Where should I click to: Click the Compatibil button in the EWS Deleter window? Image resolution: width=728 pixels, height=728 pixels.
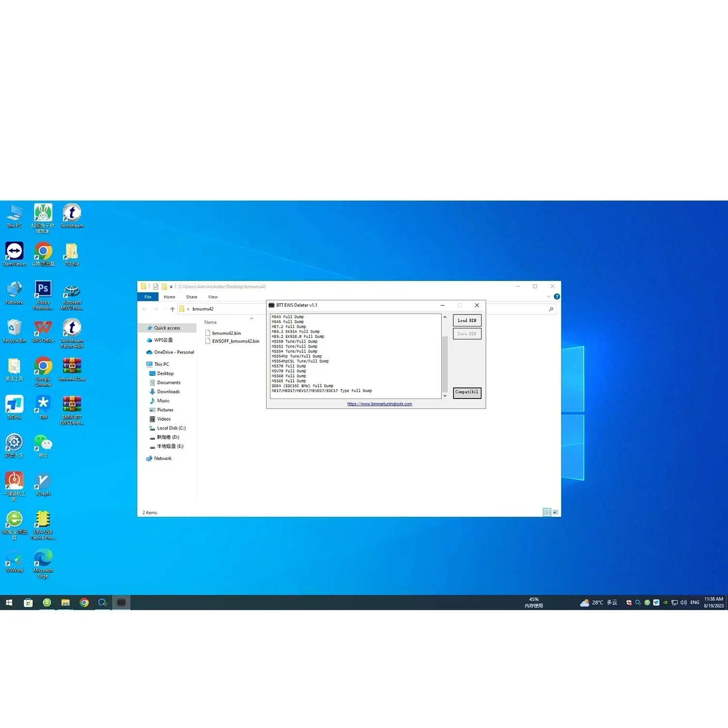pyautogui.click(x=467, y=392)
